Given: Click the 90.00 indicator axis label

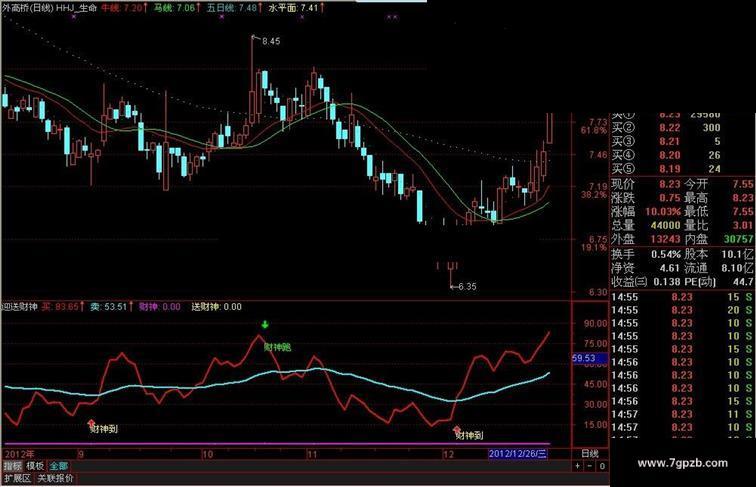Looking at the screenshot, I should 595,324.
